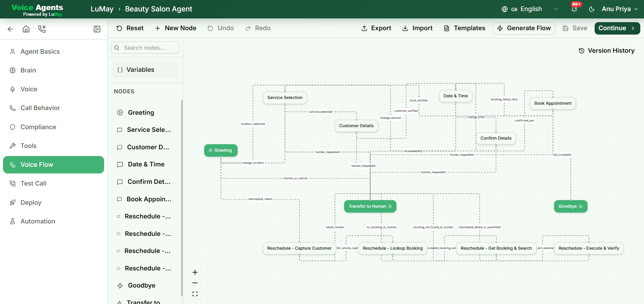The image size is (644, 304).
Task: Open Tools section
Action: [54, 146]
